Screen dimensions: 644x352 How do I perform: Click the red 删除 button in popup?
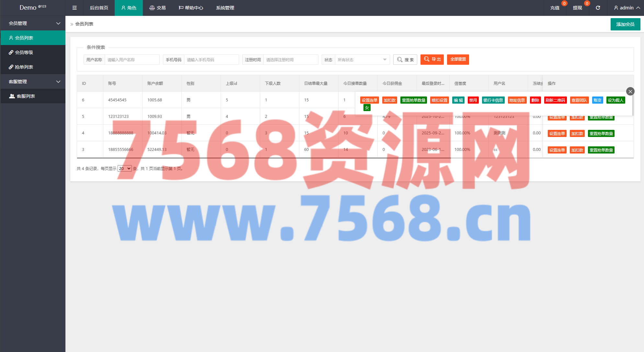click(535, 100)
